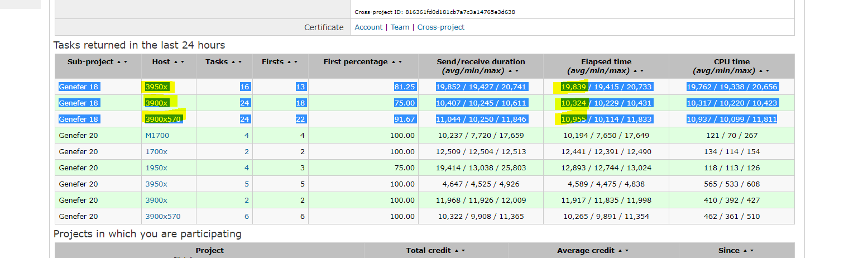Open tasks count 5 for Genefer 20 3950x

pyautogui.click(x=247, y=184)
